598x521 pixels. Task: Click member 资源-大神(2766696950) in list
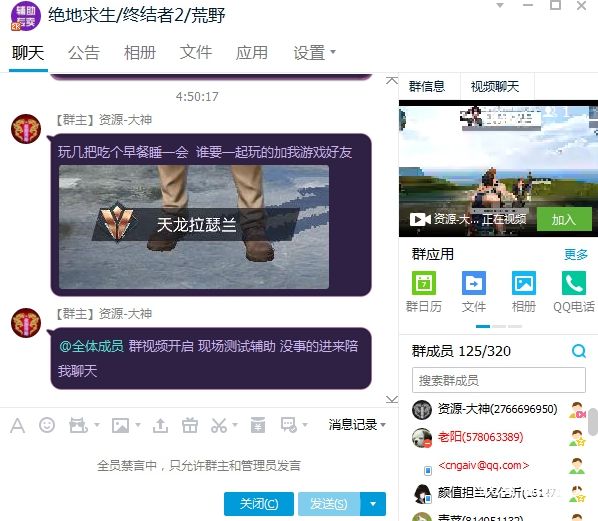pos(498,409)
